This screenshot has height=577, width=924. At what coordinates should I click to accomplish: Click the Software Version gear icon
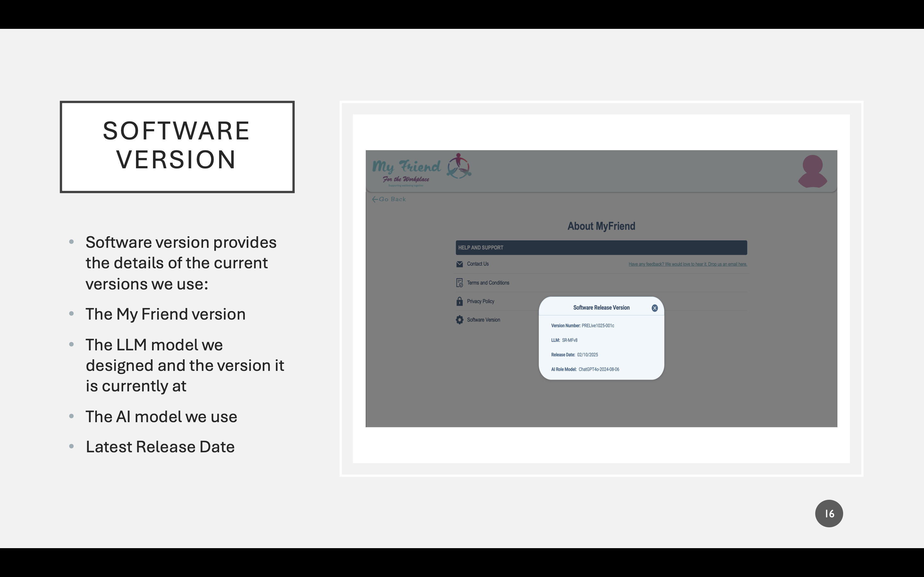point(459,320)
